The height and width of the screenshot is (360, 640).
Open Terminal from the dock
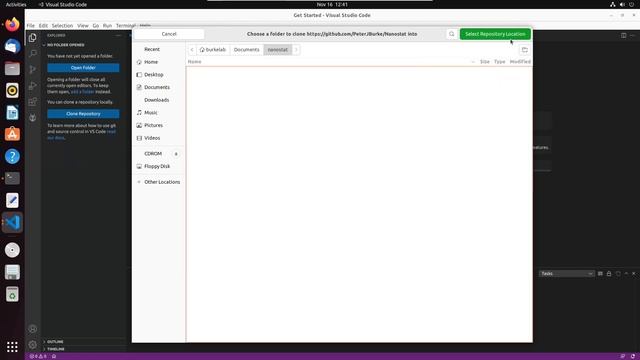[x=12, y=178]
